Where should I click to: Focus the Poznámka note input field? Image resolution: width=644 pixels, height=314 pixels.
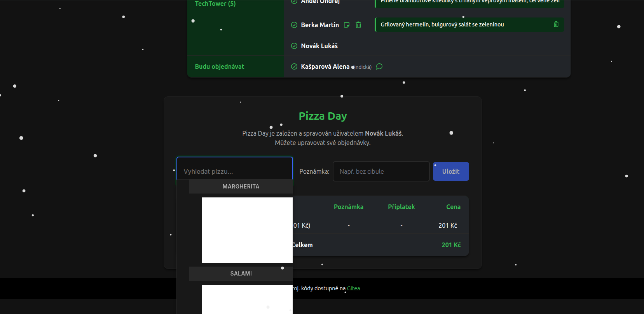point(381,171)
